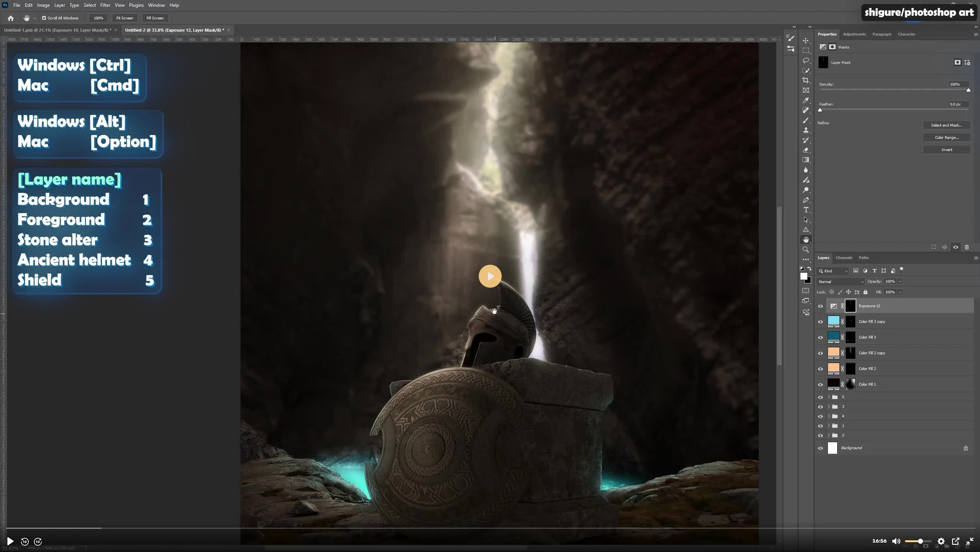Image resolution: width=980 pixels, height=552 pixels.
Task: Swap foreground and background colors
Action: tap(809, 269)
